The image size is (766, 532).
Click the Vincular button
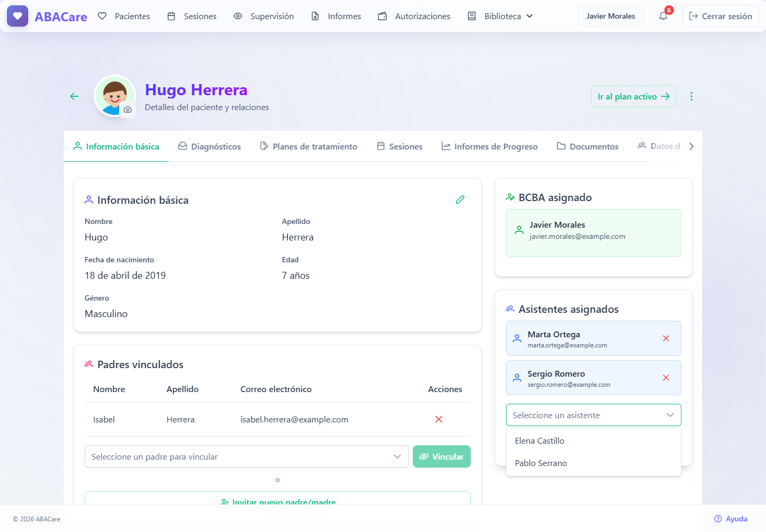(442, 456)
